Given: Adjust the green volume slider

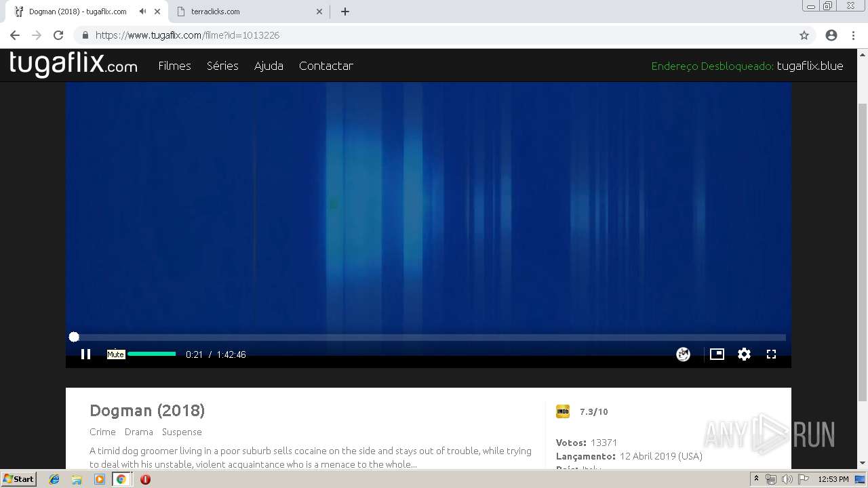Looking at the screenshot, I should (152, 354).
